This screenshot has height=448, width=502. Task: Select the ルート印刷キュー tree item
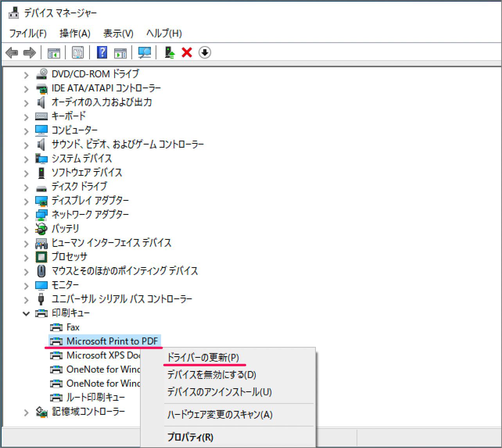pos(95,398)
